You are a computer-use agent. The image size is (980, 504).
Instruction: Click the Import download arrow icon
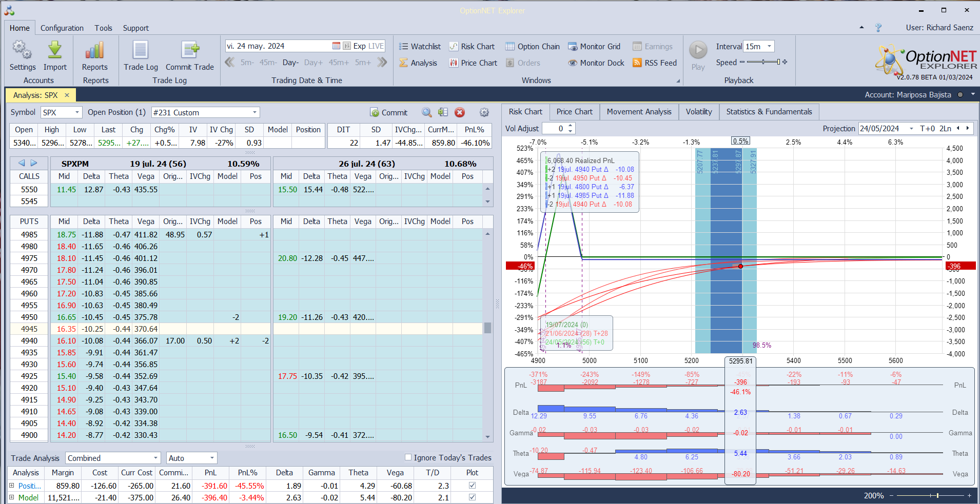(55, 50)
